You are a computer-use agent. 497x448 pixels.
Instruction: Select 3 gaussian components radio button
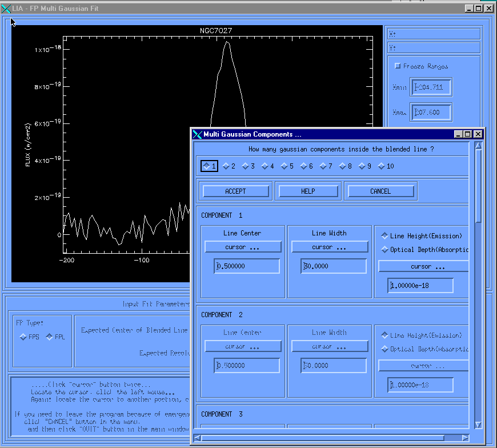tap(245, 166)
